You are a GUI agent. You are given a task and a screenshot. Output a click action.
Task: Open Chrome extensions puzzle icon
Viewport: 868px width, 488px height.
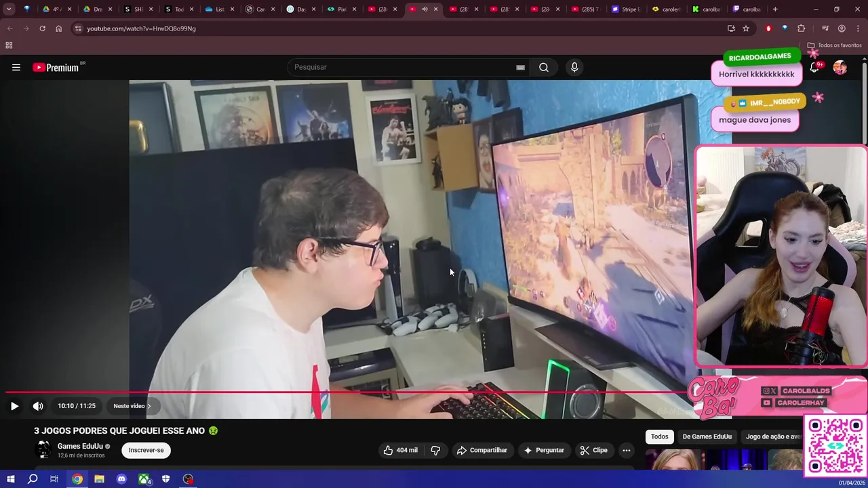[x=802, y=28]
